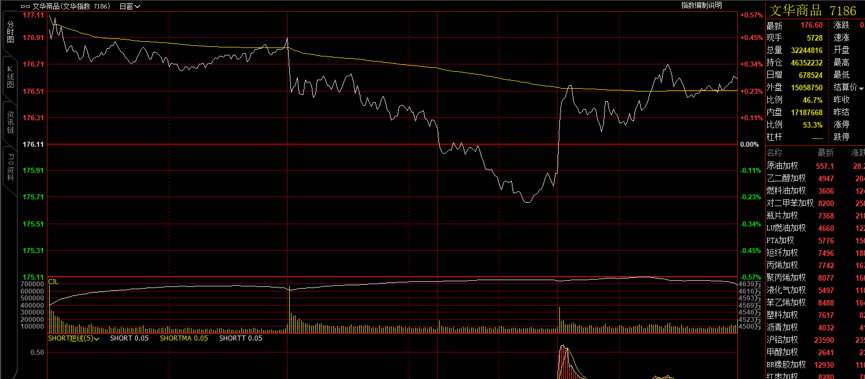This screenshot has height=379, width=865.
Task: Open the 资讯链 vertical tab
Action: point(10,121)
